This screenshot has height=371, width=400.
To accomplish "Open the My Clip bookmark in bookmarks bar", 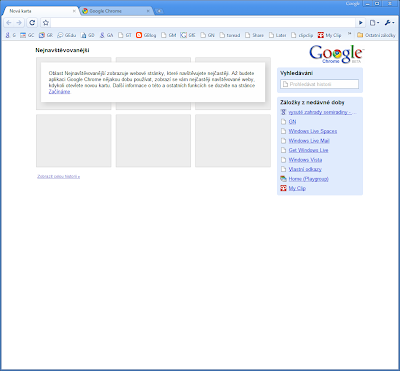I will click(329, 35).
